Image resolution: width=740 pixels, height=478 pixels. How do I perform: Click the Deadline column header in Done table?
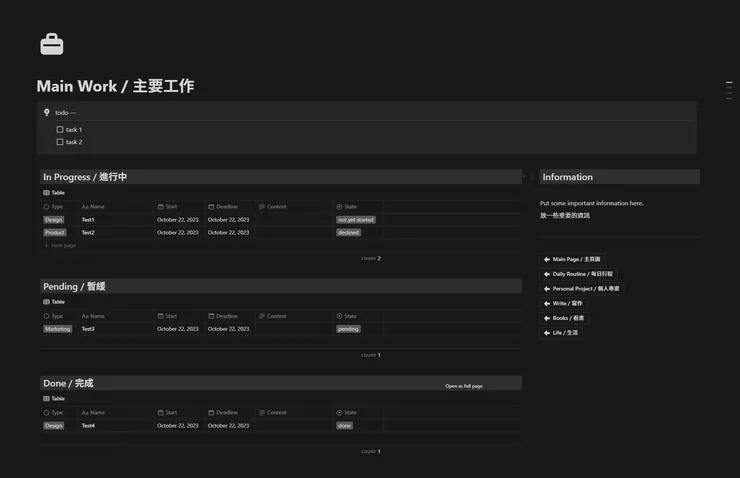click(223, 412)
